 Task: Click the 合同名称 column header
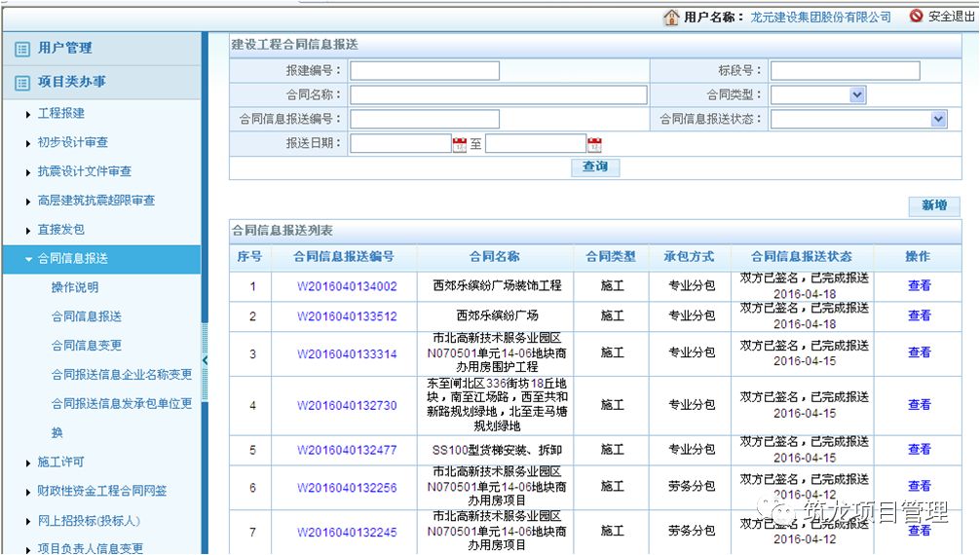tap(495, 257)
